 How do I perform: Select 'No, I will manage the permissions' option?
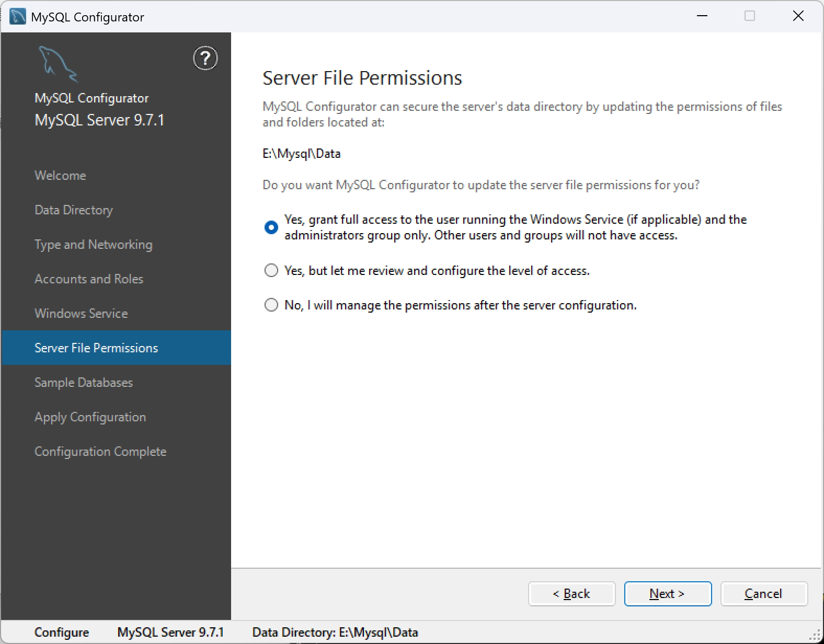click(271, 305)
